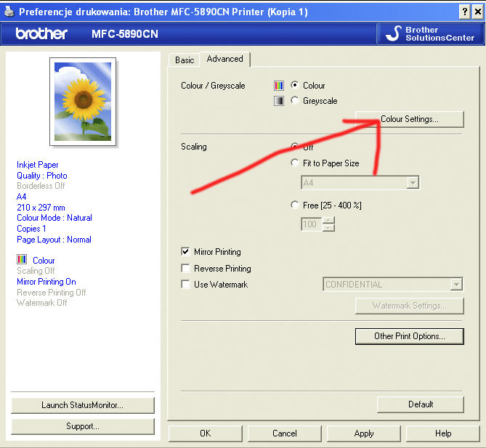The image size is (486, 448).
Task: Enable the Reverse Printing checkbox
Action: (x=185, y=268)
